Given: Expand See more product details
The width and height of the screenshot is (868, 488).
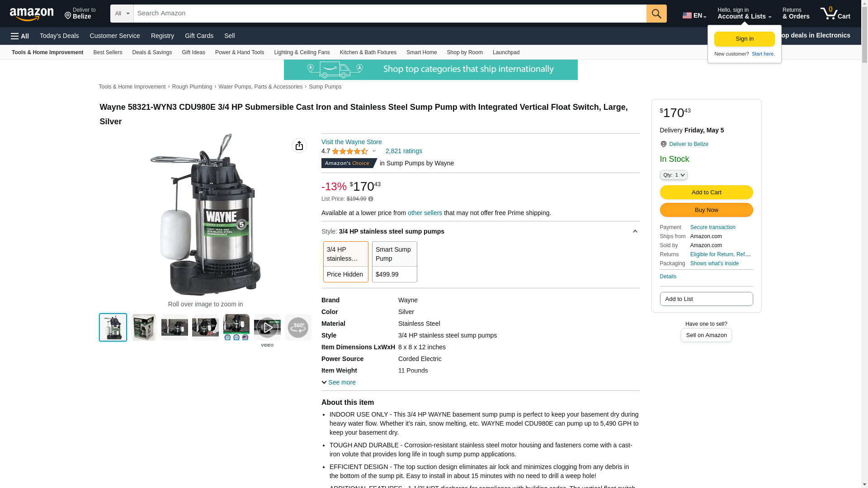Looking at the screenshot, I should (339, 382).
